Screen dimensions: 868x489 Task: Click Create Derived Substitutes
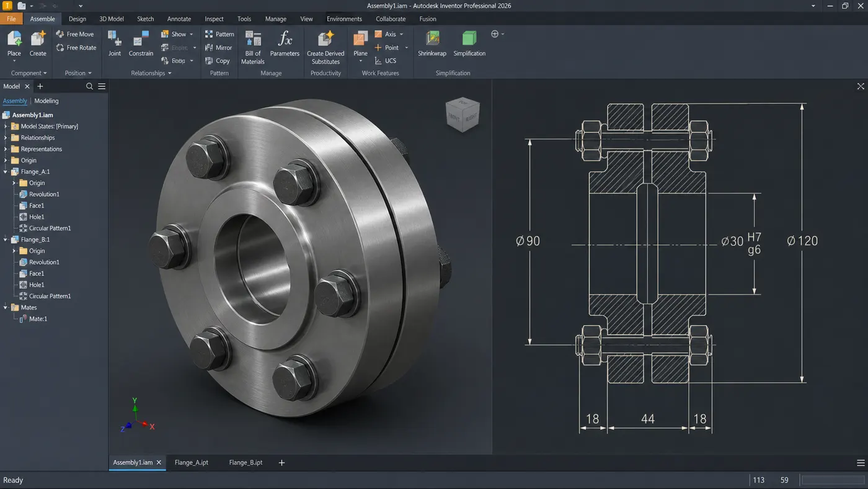click(325, 48)
